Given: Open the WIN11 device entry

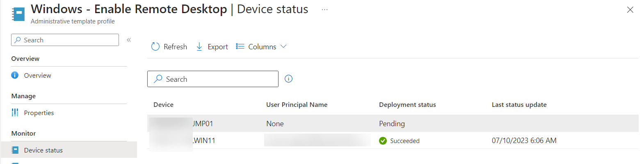Looking at the screenshot, I should point(204,141).
